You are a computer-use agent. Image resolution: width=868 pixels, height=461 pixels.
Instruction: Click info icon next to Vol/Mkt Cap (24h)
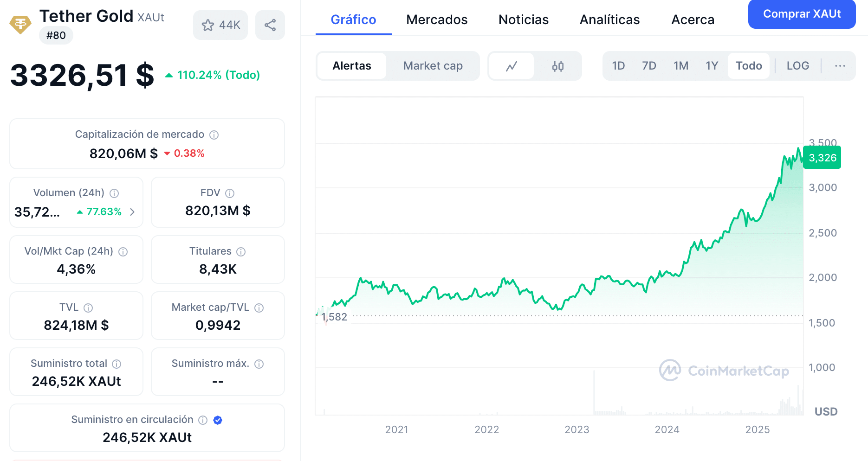(x=123, y=252)
